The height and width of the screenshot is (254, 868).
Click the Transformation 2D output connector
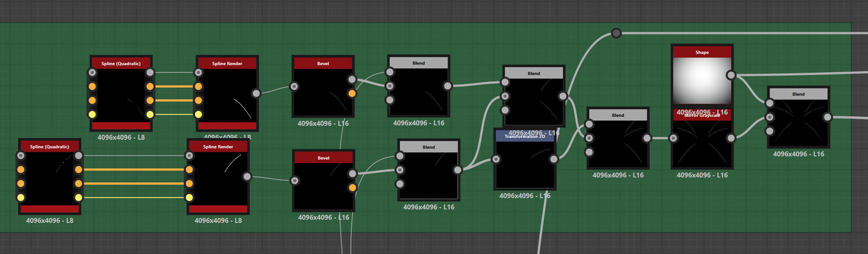click(553, 159)
